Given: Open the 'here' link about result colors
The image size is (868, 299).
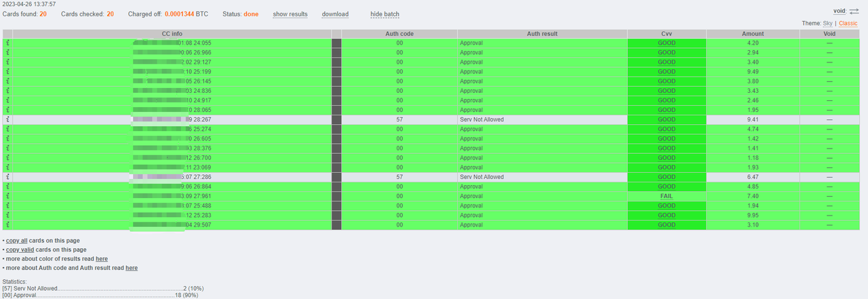Looking at the screenshot, I should pos(102,259).
